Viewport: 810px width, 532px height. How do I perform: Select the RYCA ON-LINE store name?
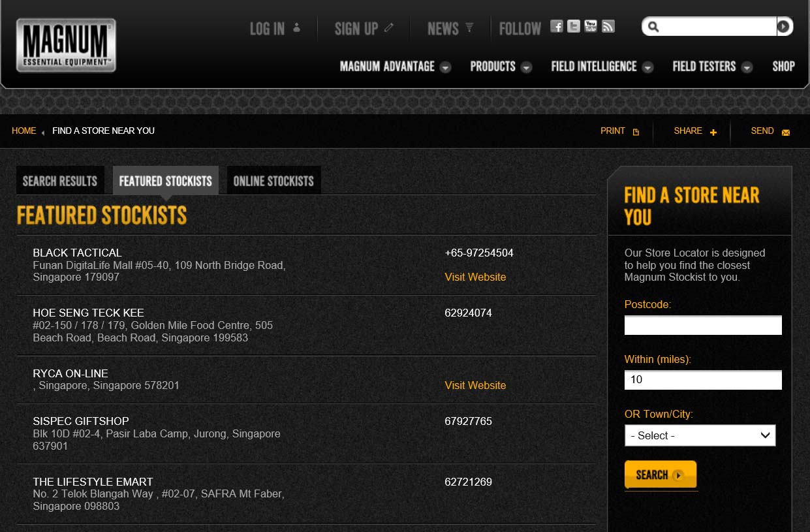(70, 373)
